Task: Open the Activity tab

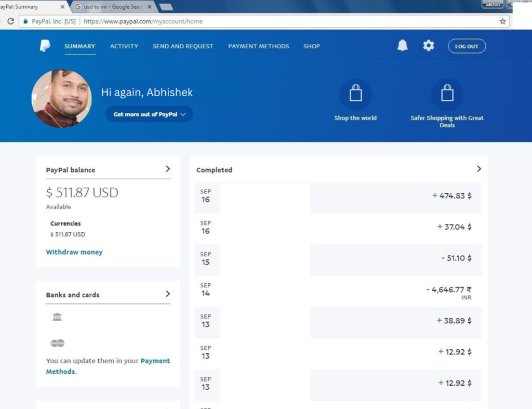Action: click(x=124, y=46)
